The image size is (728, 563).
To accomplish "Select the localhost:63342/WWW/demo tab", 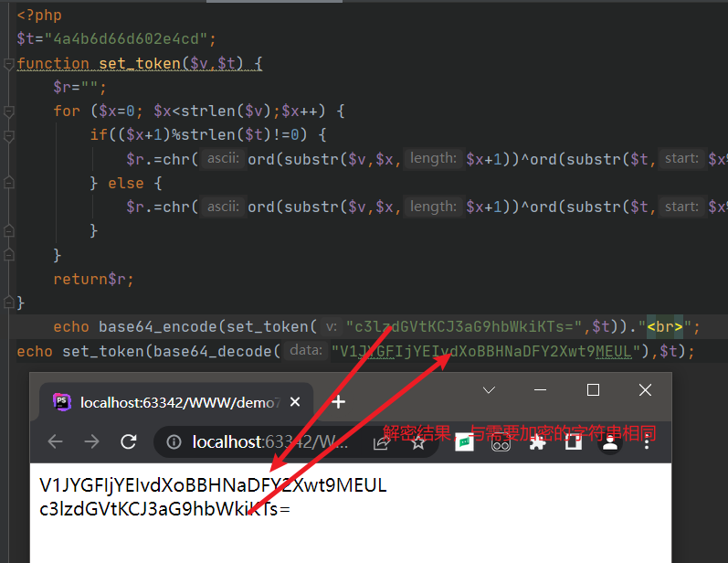I will tap(176, 402).
